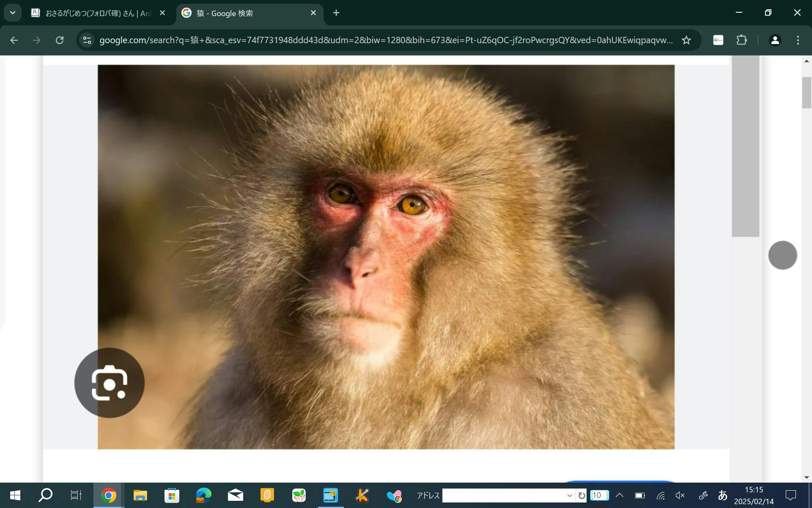The height and width of the screenshot is (508, 812).
Task: Click the monkey image preview
Action: (x=386, y=257)
